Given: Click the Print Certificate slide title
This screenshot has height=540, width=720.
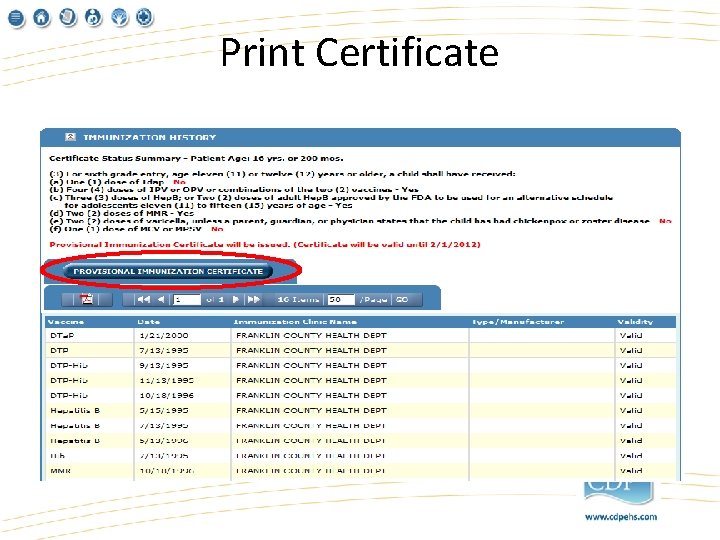Looking at the screenshot, I should 360,52.
